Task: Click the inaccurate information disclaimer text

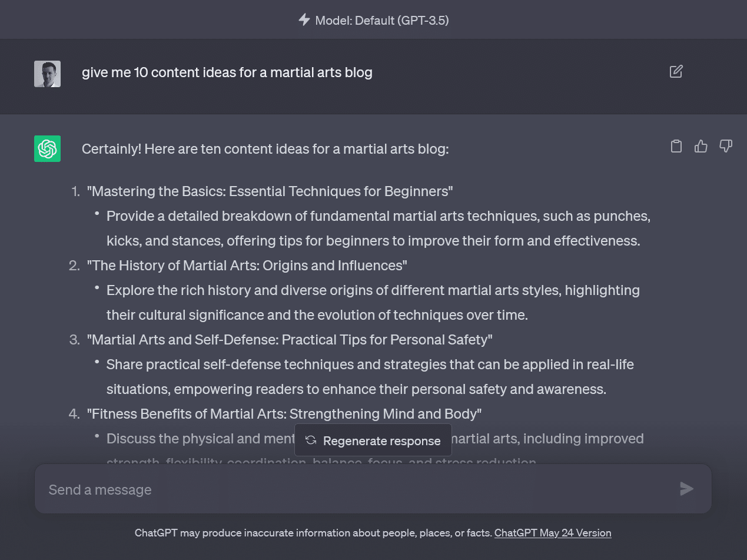Action: [x=313, y=533]
